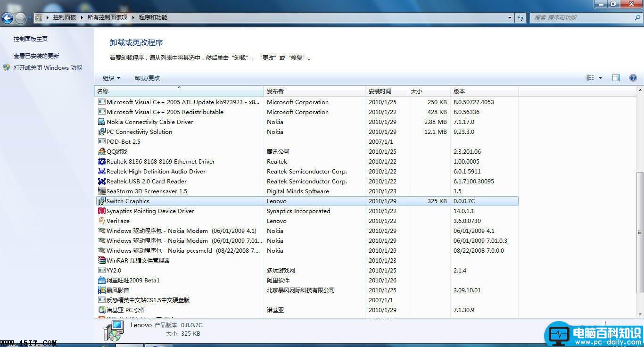Open 查看已安装的更新 link
The image size is (644, 347).
click(36, 56)
